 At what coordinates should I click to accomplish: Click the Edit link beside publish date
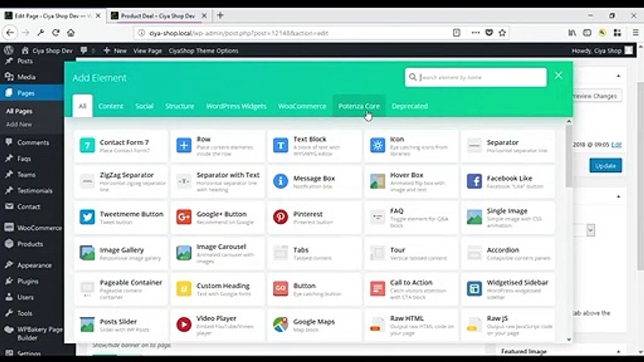[616, 145]
